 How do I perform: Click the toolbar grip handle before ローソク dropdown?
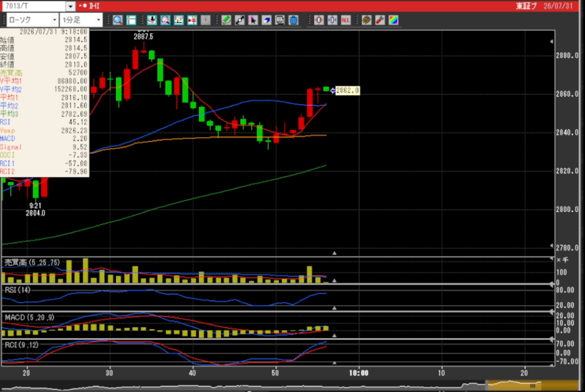click(x=4, y=20)
